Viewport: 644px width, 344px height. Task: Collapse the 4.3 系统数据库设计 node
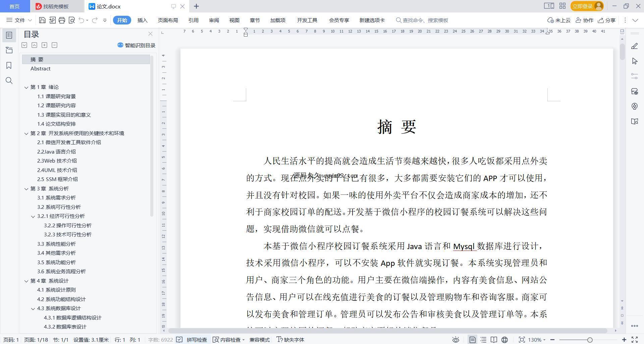33,309
